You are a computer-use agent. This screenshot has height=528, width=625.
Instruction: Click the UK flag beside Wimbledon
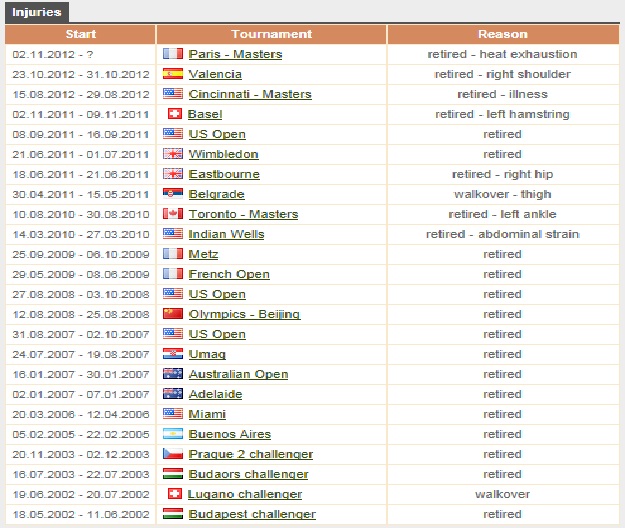click(x=173, y=153)
